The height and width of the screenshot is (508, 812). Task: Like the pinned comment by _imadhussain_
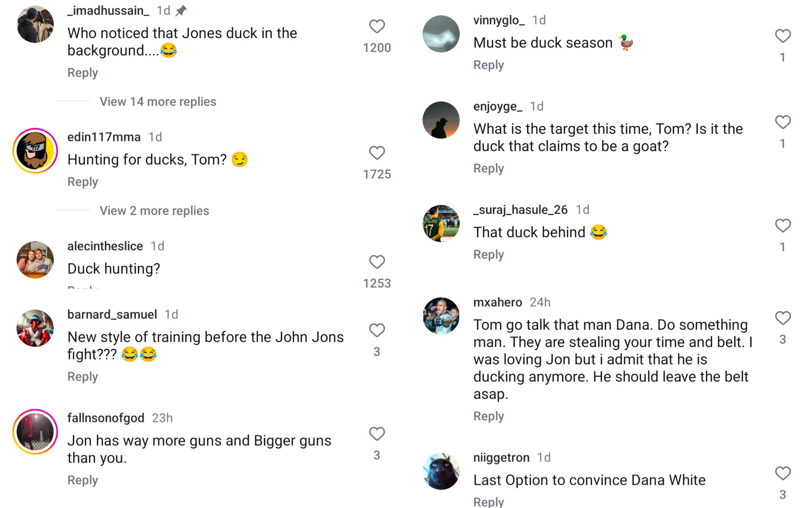click(x=376, y=26)
